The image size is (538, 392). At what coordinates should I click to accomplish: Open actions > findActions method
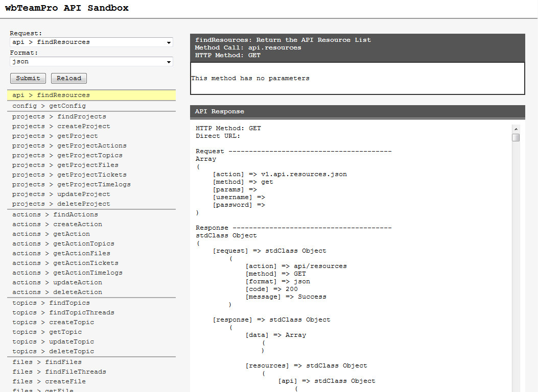coord(55,215)
